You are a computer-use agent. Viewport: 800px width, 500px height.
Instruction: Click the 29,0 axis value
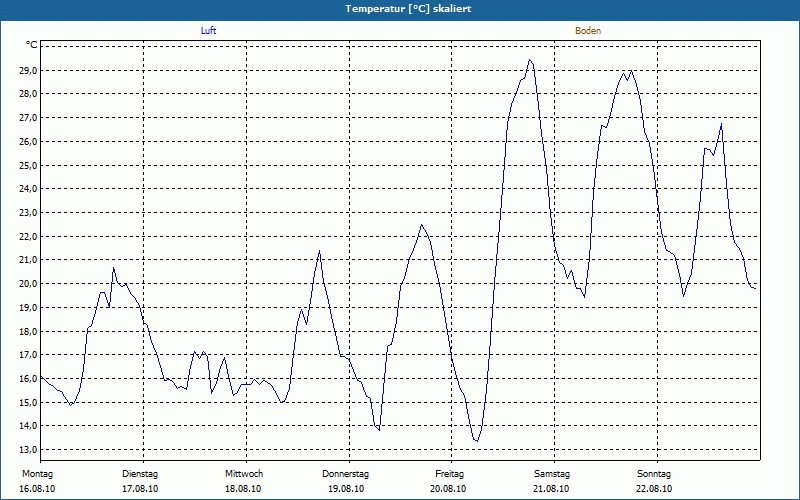click(x=28, y=70)
